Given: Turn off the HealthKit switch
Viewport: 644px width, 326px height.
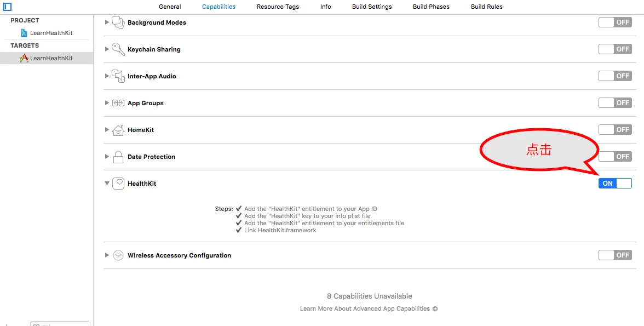Looking at the screenshot, I should [x=615, y=184].
